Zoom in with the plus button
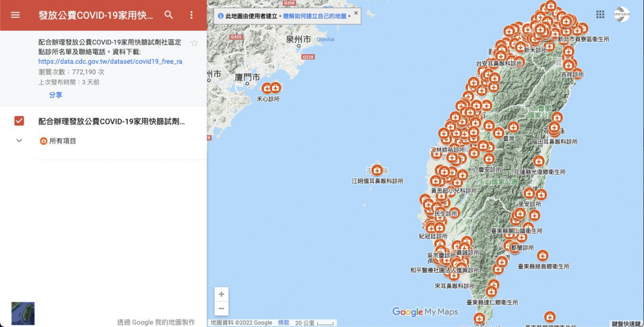The image size is (644, 327). tap(221, 294)
